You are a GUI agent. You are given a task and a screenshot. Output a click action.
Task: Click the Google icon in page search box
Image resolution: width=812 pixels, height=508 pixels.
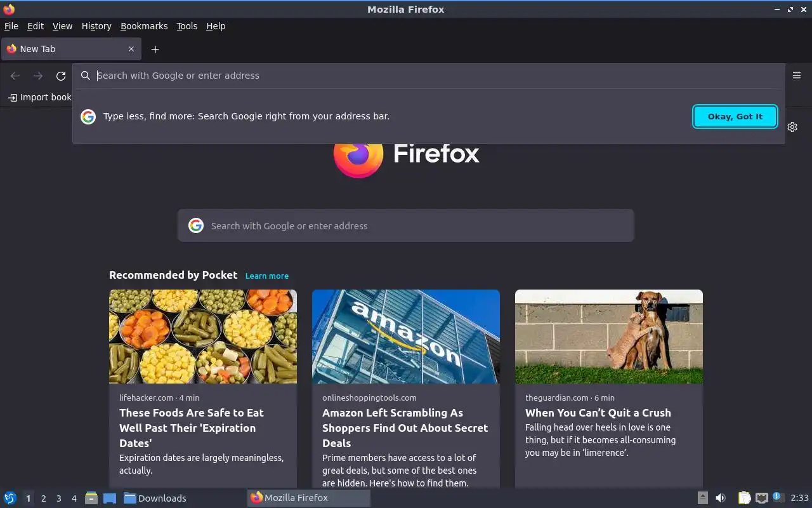(x=196, y=225)
